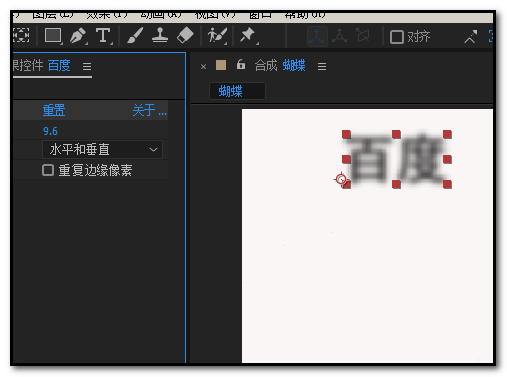Open the effect controls panel menu

(x=87, y=66)
